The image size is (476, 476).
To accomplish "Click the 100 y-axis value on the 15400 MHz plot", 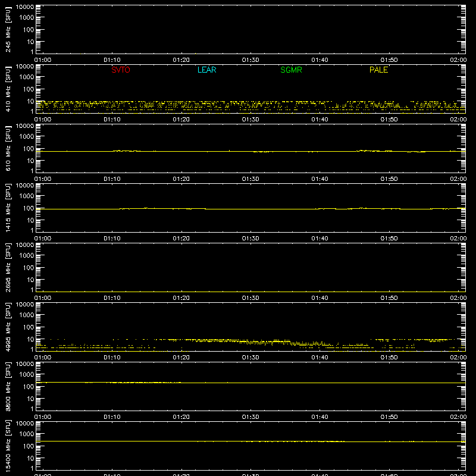I will tap(29, 446).
